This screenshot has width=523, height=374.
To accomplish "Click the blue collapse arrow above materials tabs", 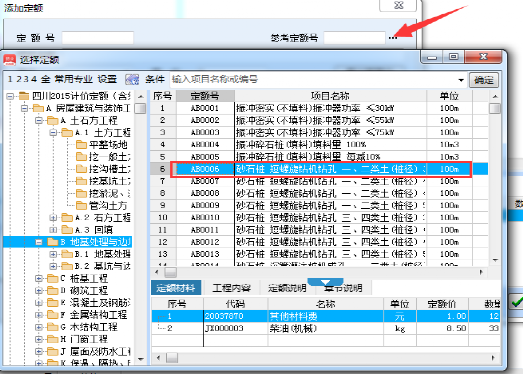I will click(x=325, y=282).
